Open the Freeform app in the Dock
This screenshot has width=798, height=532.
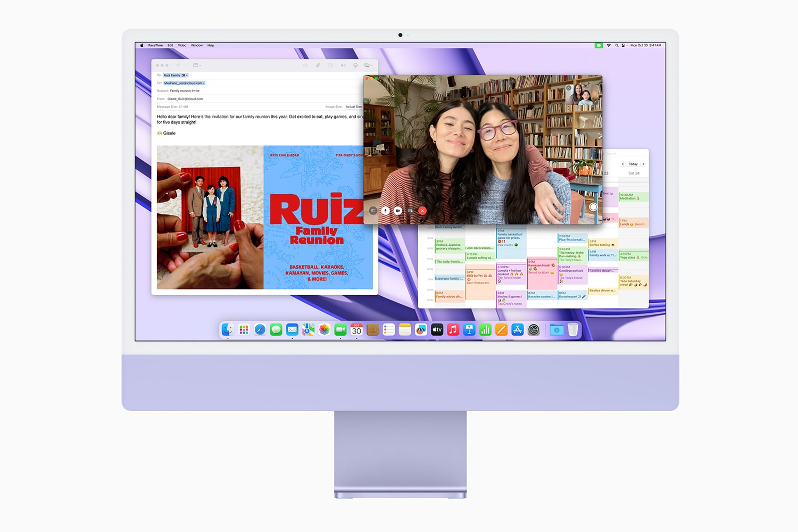click(x=421, y=330)
